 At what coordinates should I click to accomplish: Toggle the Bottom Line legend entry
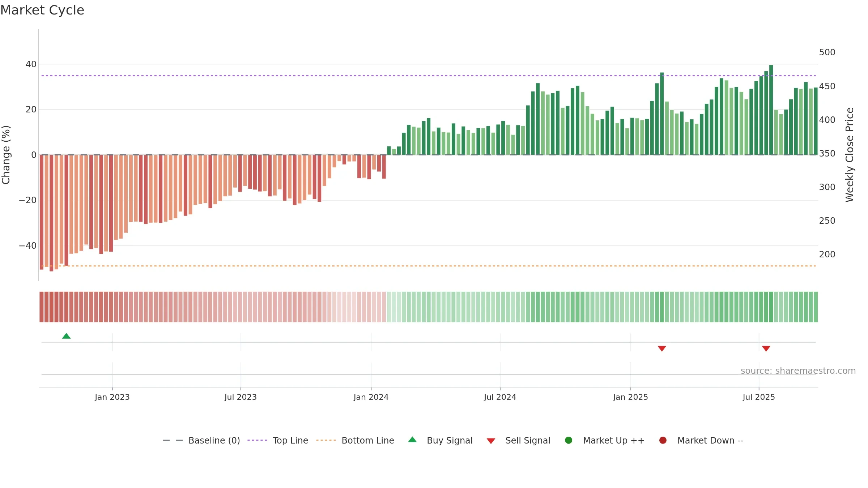click(x=355, y=440)
